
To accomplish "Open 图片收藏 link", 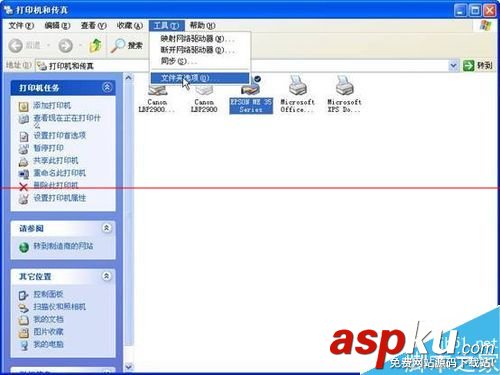I will pos(48,332).
